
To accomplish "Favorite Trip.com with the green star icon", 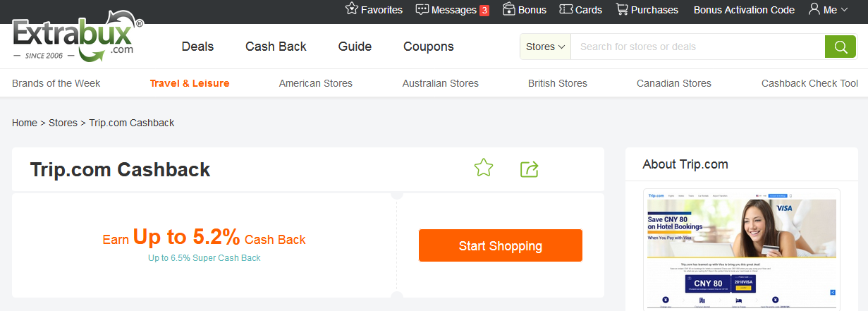I will tap(484, 169).
